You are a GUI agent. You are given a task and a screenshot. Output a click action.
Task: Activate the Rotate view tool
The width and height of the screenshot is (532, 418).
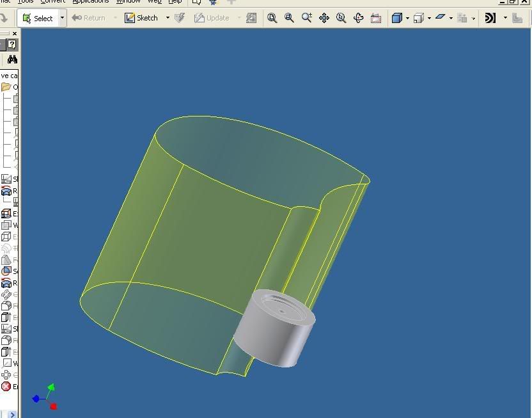(x=358, y=18)
